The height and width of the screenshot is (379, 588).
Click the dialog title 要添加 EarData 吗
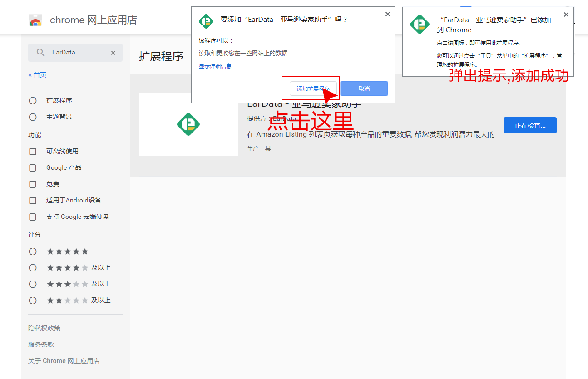point(284,20)
